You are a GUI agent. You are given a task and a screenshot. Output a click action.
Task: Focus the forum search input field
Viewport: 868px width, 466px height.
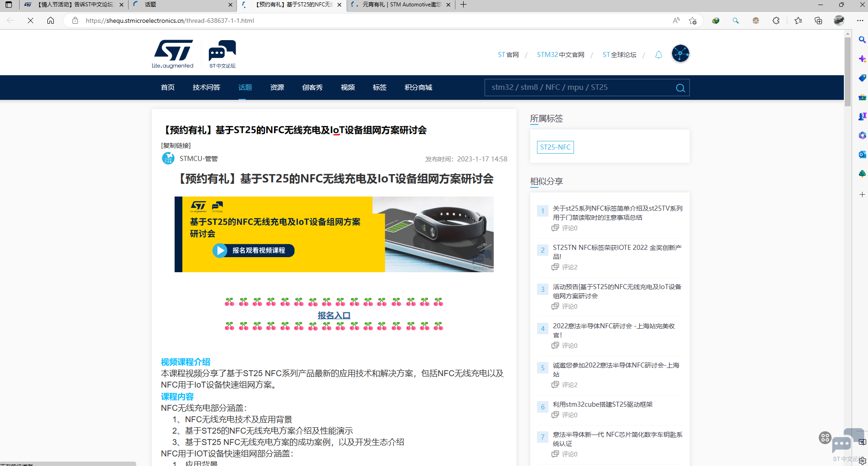(580, 88)
